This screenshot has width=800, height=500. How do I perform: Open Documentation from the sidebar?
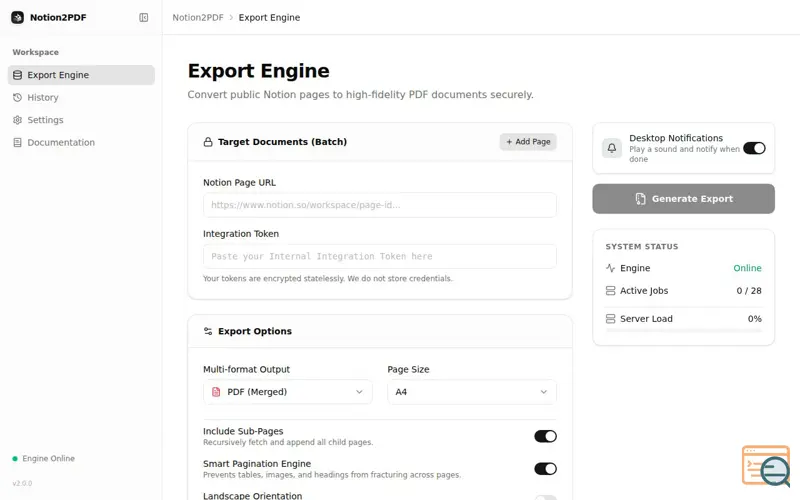point(81,142)
